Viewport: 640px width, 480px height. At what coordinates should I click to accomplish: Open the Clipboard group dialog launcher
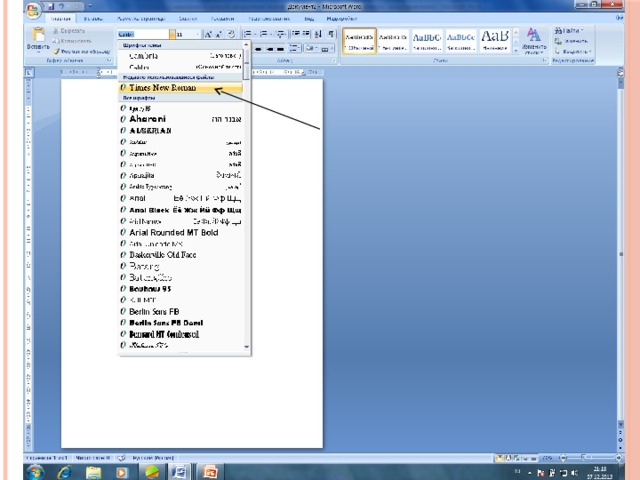point(109,60)
